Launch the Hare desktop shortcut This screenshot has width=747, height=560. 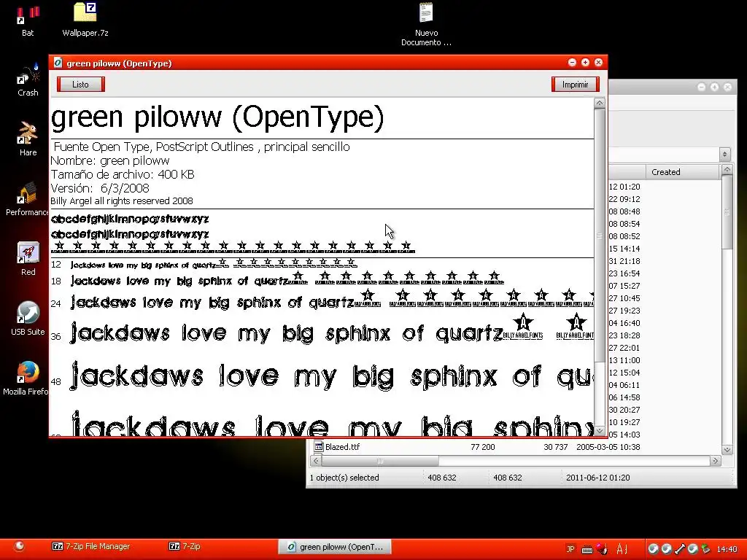[28, 139]
